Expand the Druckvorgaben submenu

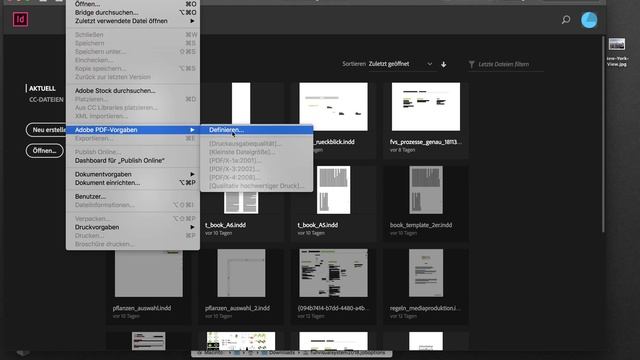pos(133,227)
